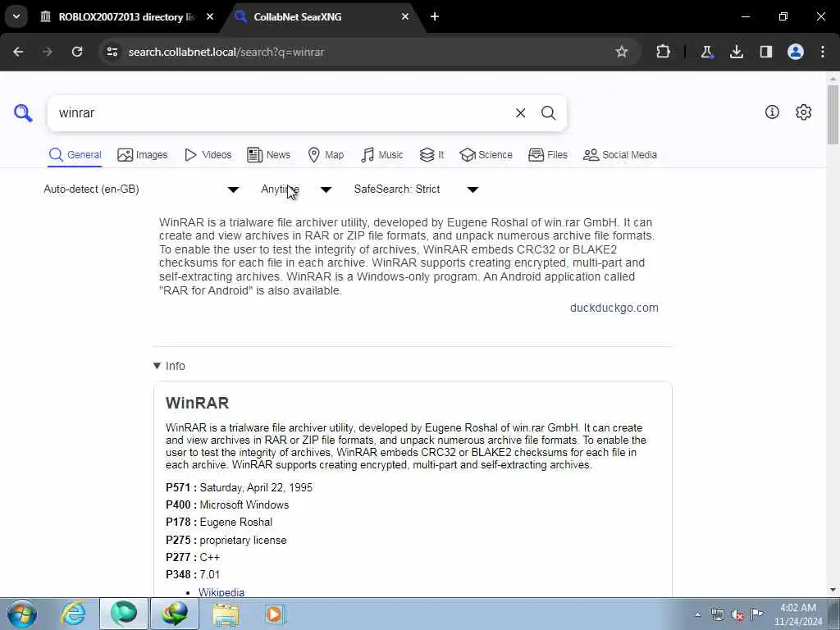Open the Extensions puzzle icon
Screen dimensions: 840x630
point(663,52)
